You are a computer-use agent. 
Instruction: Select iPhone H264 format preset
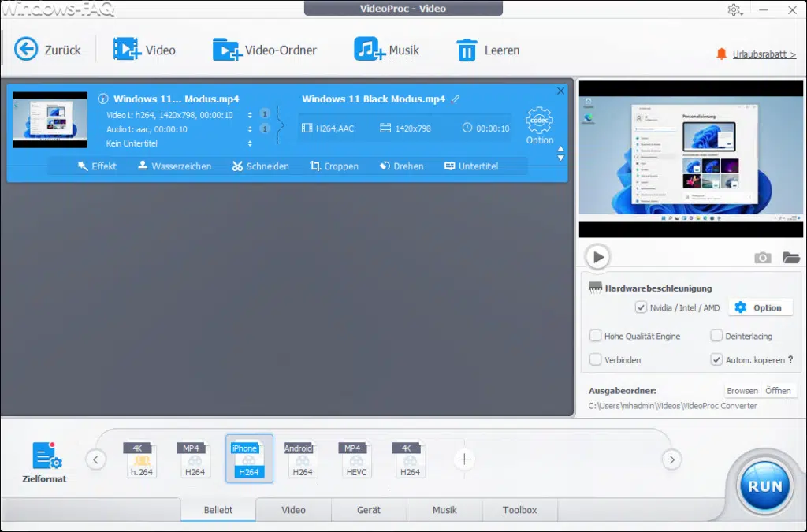click(x=249, y=459)
